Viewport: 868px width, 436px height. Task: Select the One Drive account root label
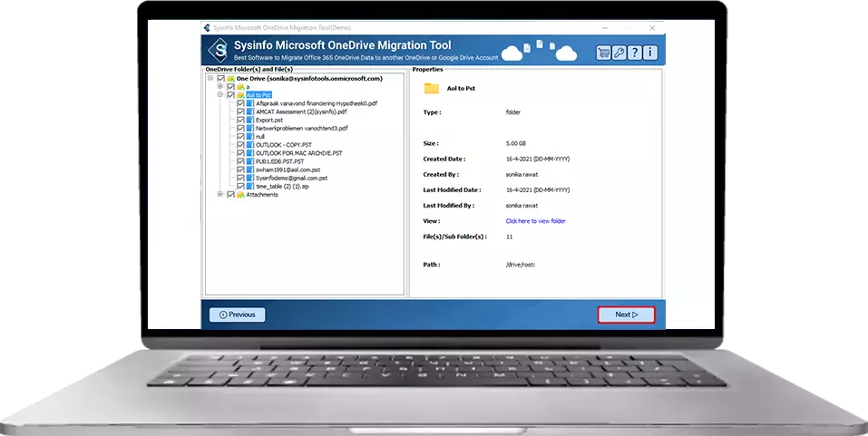pos(309,79)
